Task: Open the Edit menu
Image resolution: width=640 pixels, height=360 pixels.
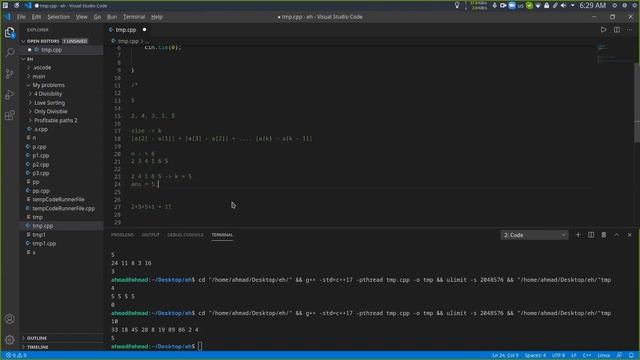Action: (x=36, y=17)
